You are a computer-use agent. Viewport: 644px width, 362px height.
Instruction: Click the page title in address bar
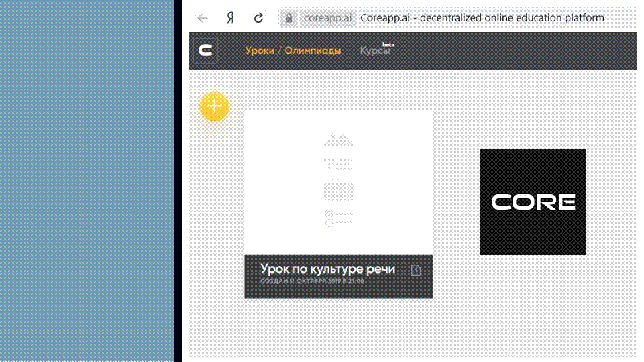tap(482, 18)
